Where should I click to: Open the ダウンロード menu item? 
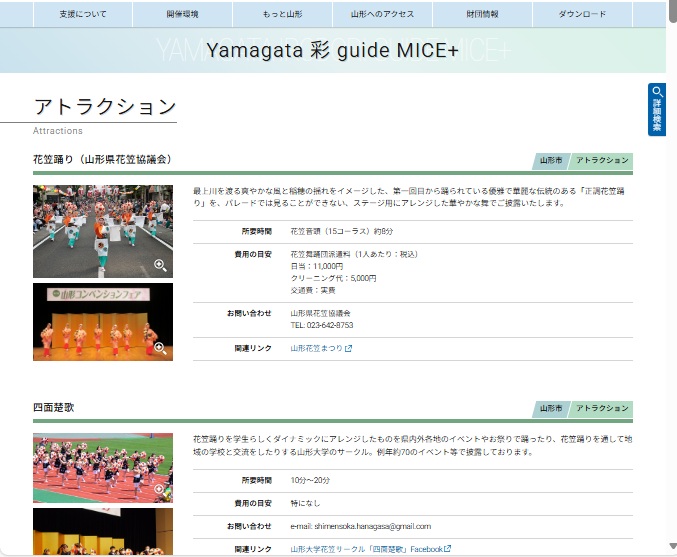tap(582, 15)
